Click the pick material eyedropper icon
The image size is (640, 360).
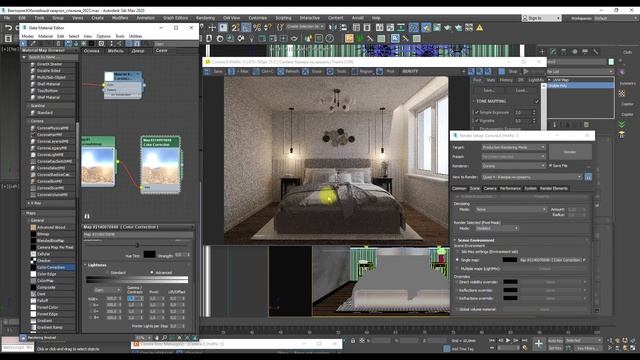(33, 44)
